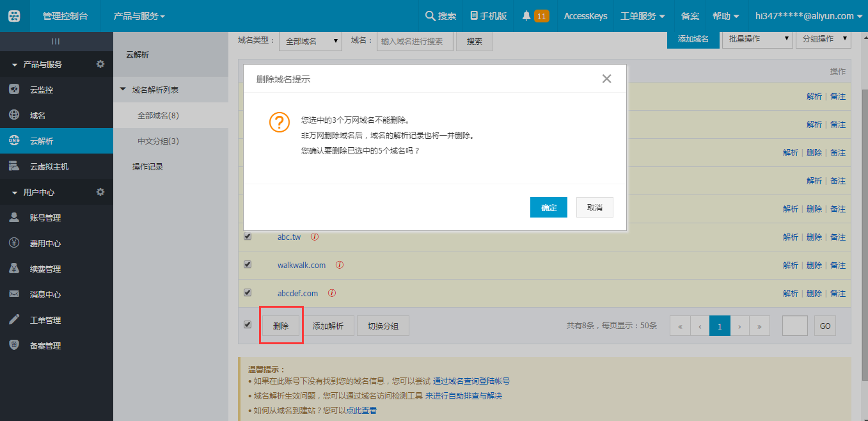This screenshot has width=868, height=421.
Task: Click the Aliyun logo icon
Action: point(14,16)
